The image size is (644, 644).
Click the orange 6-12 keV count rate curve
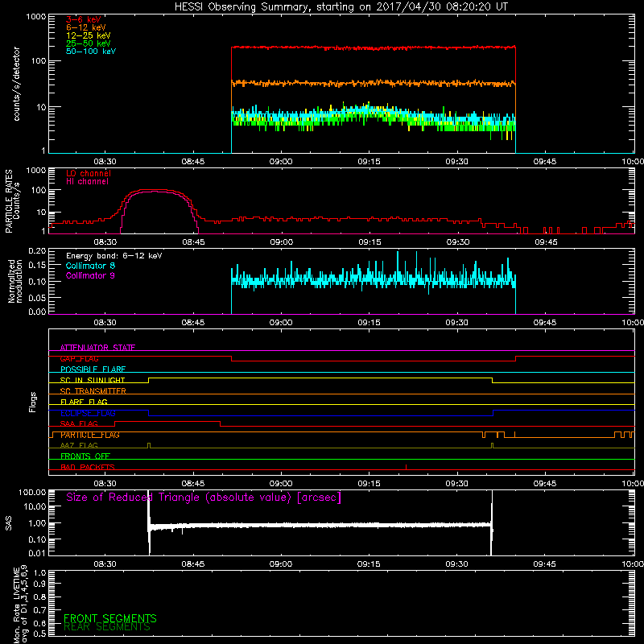(374, 84)
